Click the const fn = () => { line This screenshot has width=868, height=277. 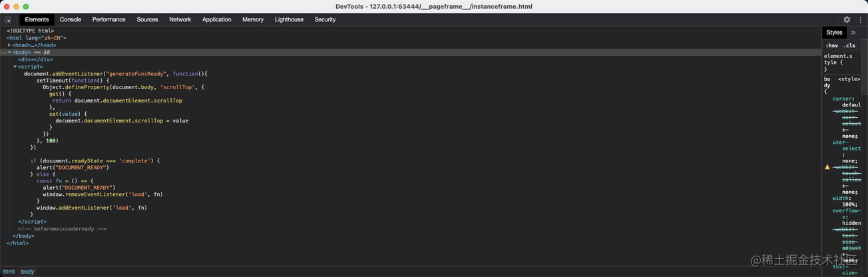[x=65, y=180]
